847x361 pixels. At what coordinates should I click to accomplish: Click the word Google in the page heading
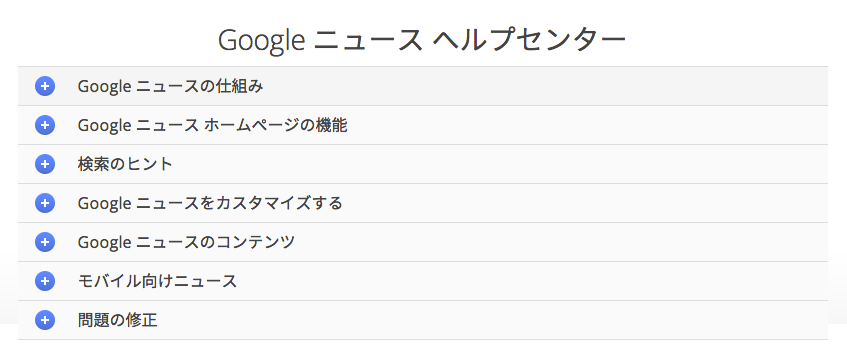(262, 41)
